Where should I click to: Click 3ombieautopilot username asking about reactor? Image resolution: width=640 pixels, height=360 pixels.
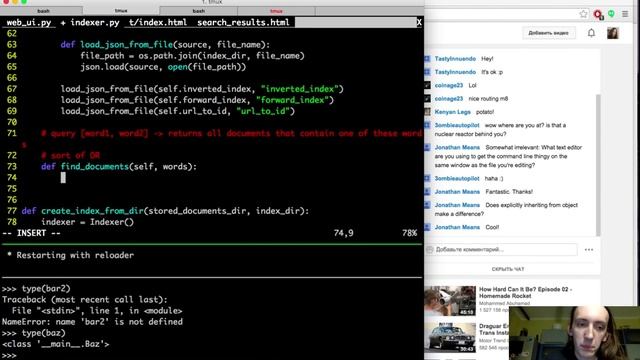point(457,125)
